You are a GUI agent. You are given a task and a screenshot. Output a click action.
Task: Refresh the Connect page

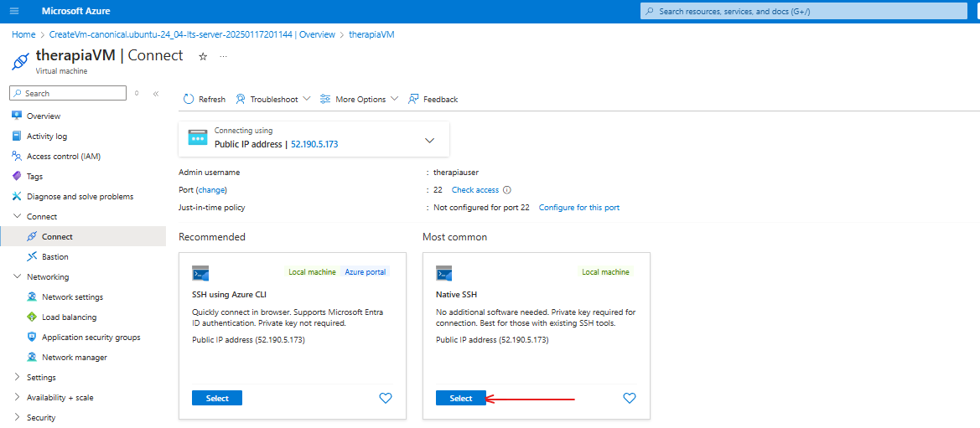point(205,100)
